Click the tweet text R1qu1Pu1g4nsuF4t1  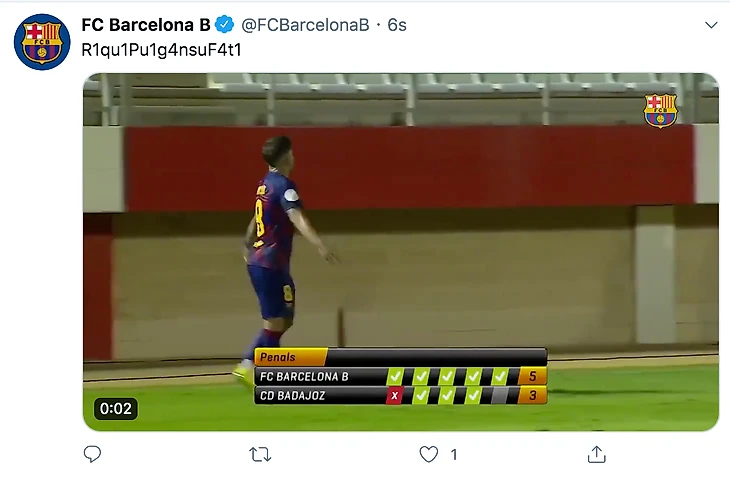click(x=161, y=50)
